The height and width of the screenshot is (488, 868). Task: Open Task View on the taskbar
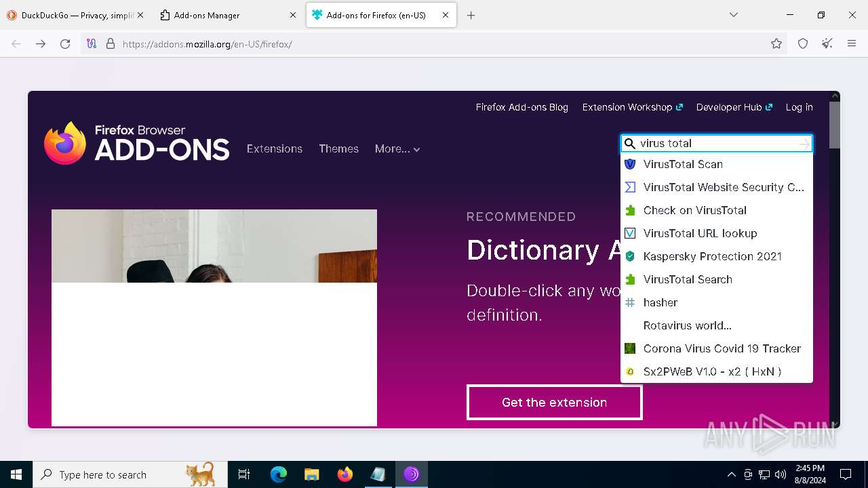(x=244, y=474)
